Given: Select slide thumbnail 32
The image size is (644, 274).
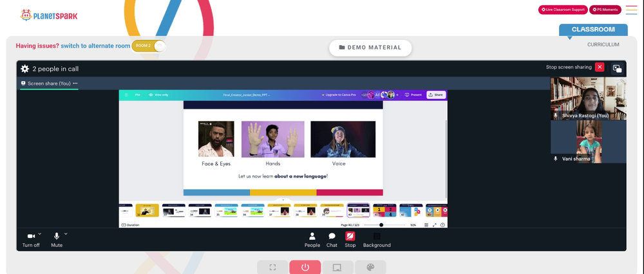Looking at the screenshot, I should click(147, 210).
